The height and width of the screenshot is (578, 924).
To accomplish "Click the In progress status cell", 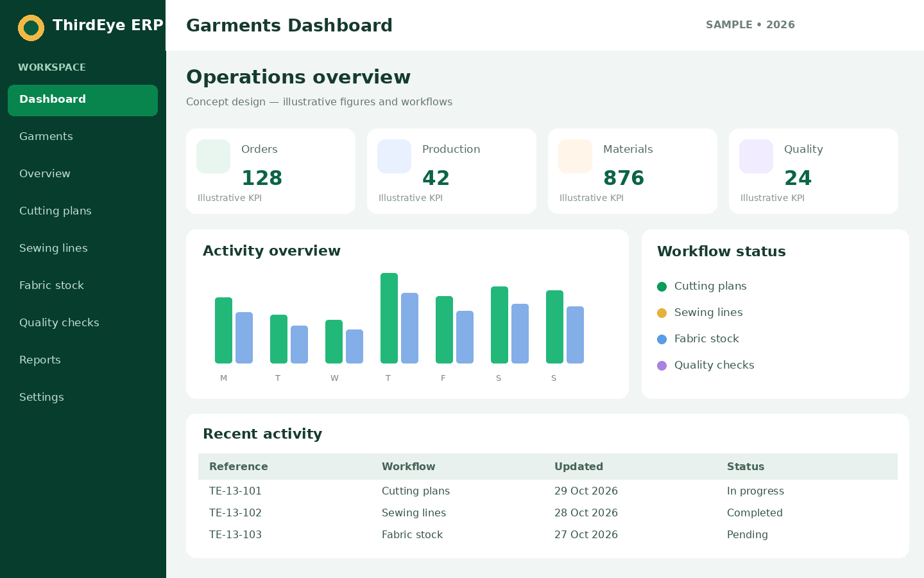I will tap(755, 491).
